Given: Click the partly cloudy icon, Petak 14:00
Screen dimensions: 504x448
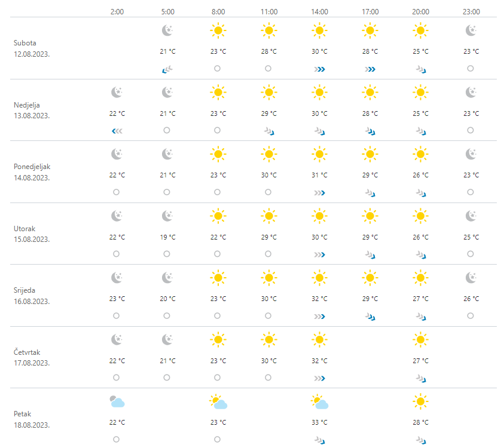Looking at the screenshot, I should 320,403.
